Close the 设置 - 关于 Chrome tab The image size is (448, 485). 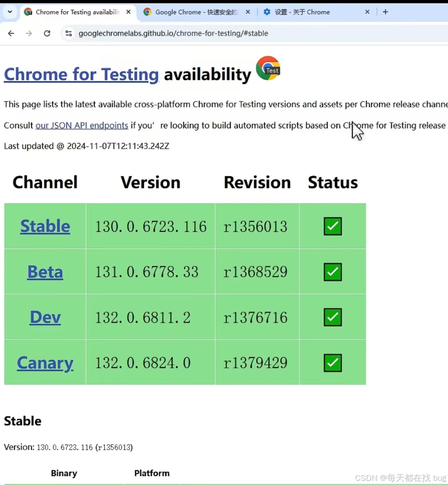pos(368,12)
